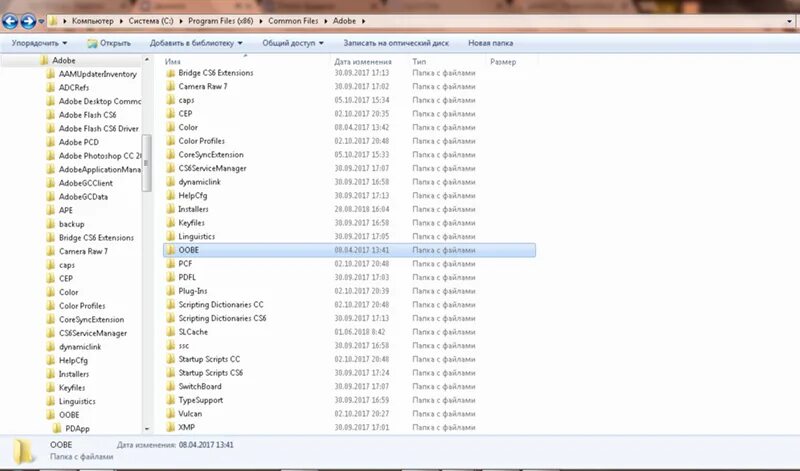
Task: Click CoreSyncExtension folder icon in file list
Action: click(x=171, y=155)
